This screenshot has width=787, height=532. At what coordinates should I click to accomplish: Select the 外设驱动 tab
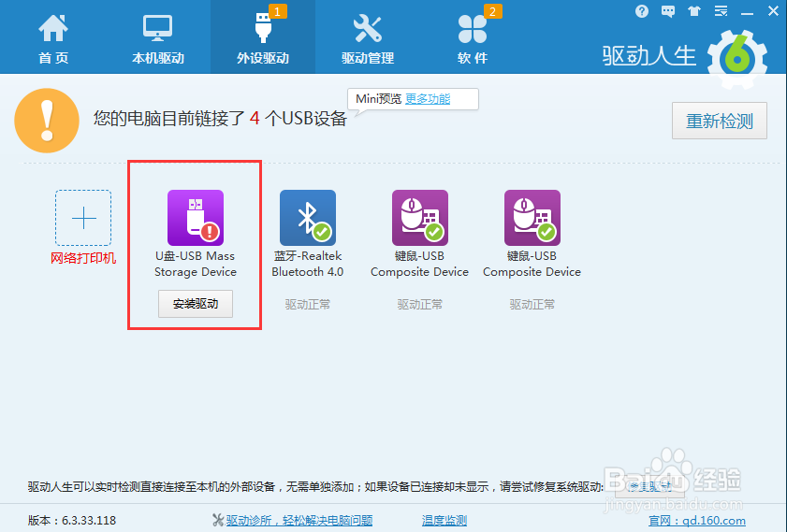pyautogui.click(x=263, y=39)
